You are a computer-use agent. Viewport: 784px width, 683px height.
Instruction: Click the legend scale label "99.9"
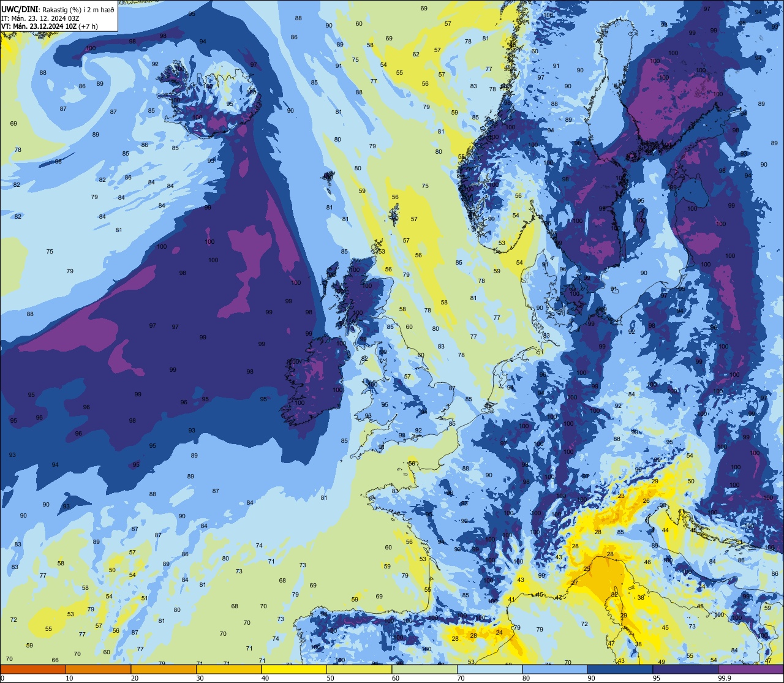click(x=725, y=678)
